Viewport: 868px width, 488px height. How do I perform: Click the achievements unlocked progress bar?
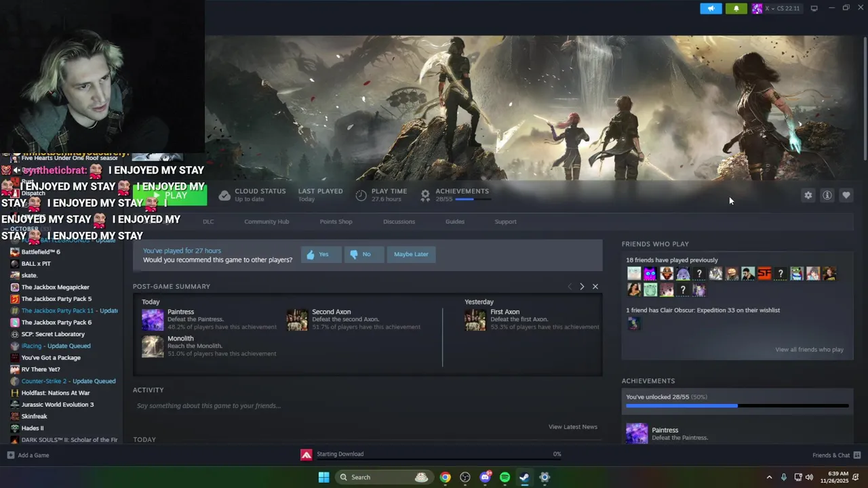(x=737, y=406)
